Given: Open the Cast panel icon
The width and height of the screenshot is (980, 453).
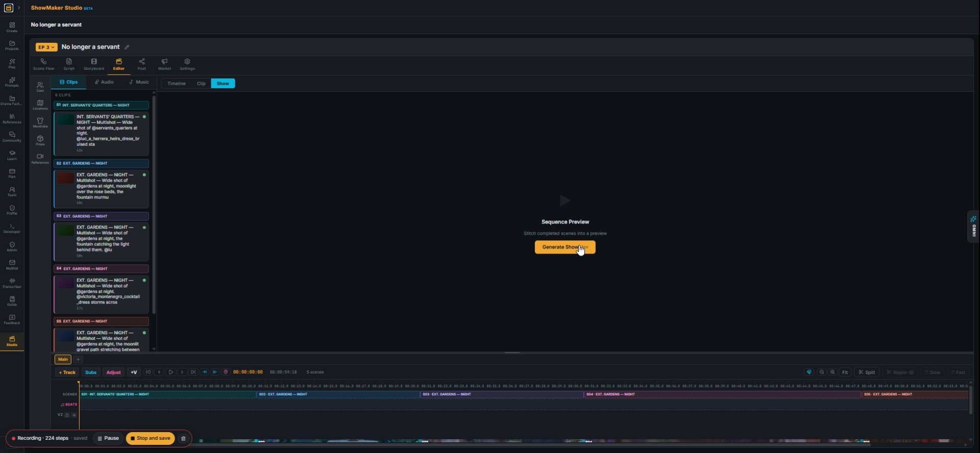Looking at the screenshot, I should coord(40,87).
